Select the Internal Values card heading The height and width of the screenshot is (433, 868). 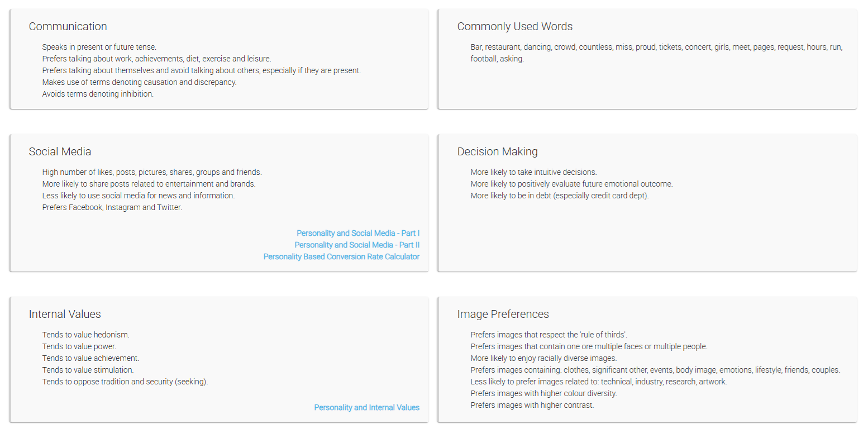[x=65, y=314]
